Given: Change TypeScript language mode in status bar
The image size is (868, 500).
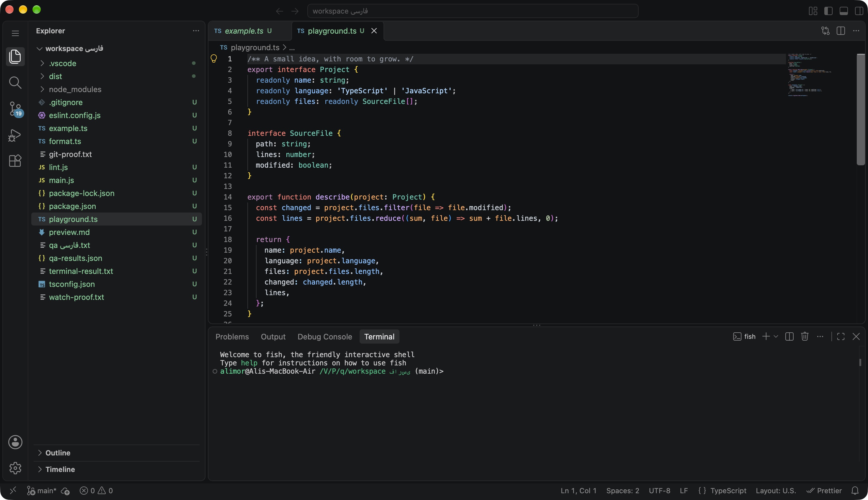Looking at the screenshot, I should [728, 491].
